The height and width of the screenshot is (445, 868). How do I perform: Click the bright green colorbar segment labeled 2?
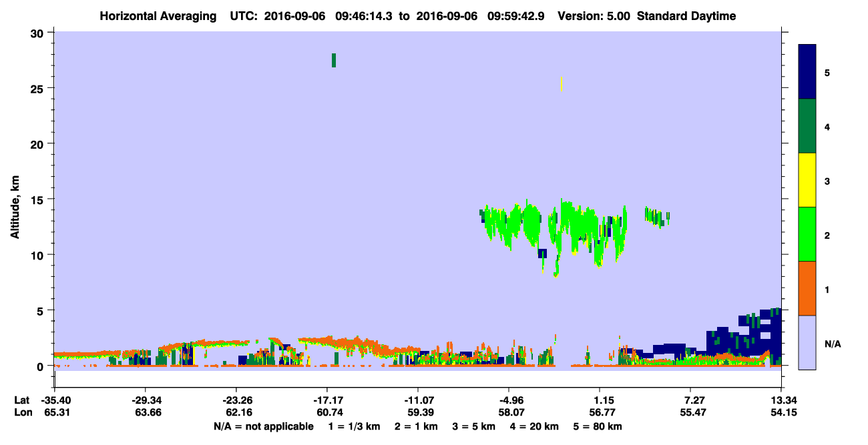click(x=807, y=234)
